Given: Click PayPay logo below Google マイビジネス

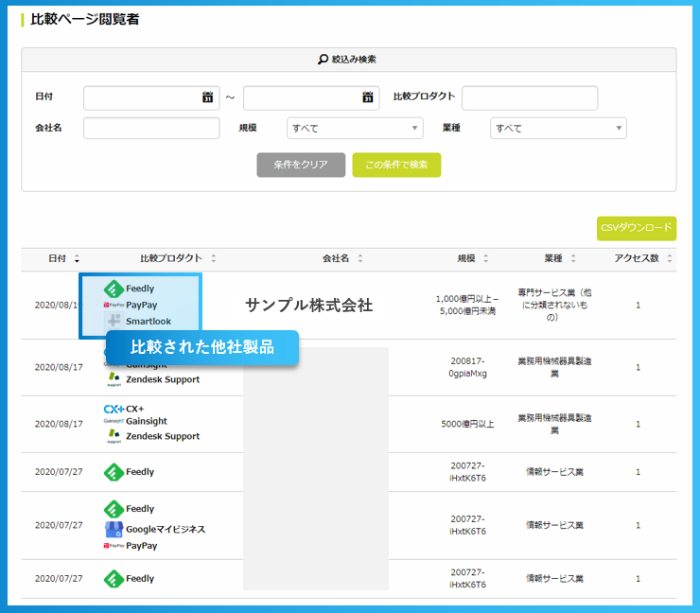Looking at the screenshot, I should pos(114,546).
